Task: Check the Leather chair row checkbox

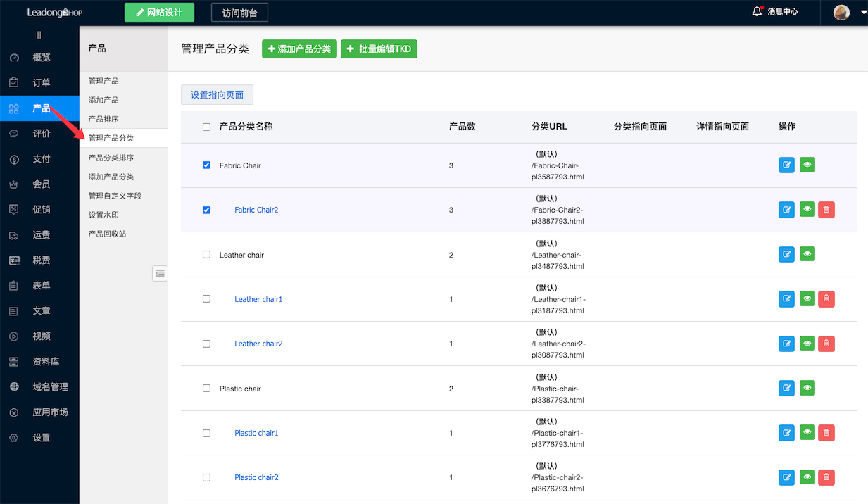Action: click(x=206, y=254)
